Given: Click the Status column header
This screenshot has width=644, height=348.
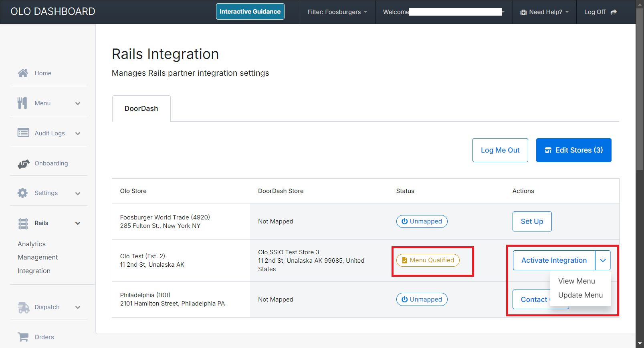Looking at the screenshot, I should tap(405, 191).
